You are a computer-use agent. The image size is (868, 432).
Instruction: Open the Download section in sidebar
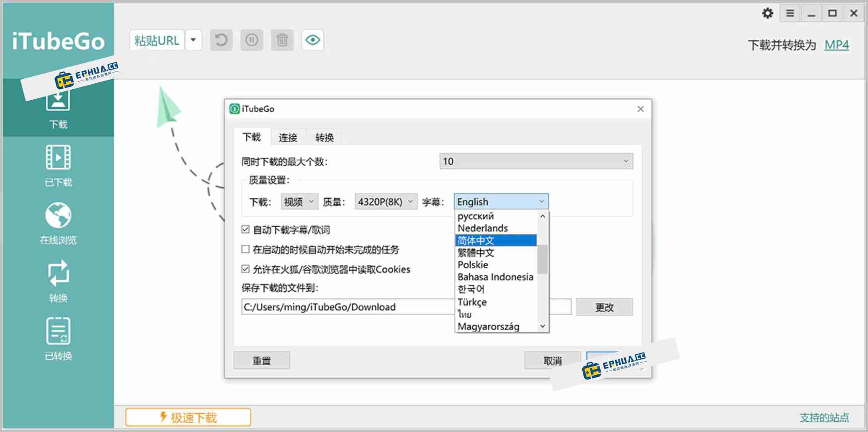tap(58, 109)
